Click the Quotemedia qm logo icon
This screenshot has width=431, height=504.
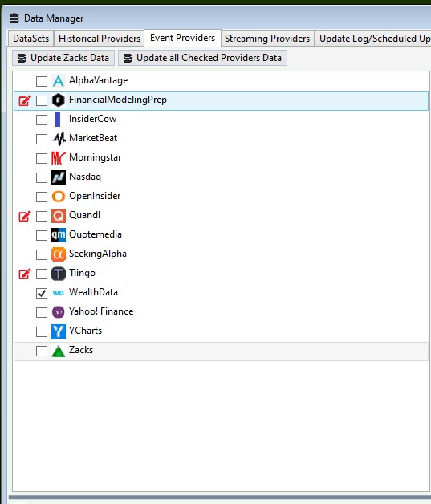click(x=58, y=235)
